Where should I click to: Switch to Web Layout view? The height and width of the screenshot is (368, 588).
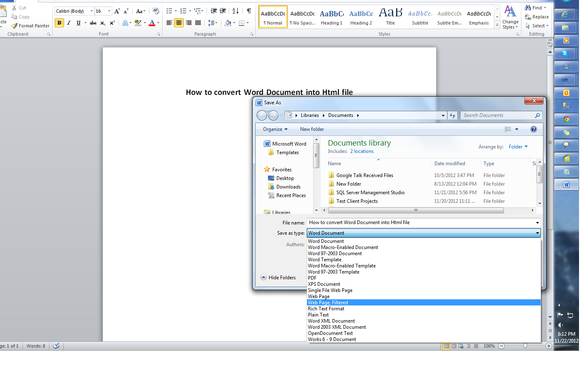click(x=461, y=346)
